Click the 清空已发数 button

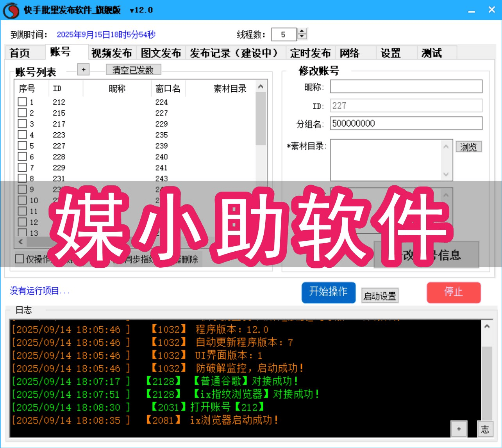point(133,70)
